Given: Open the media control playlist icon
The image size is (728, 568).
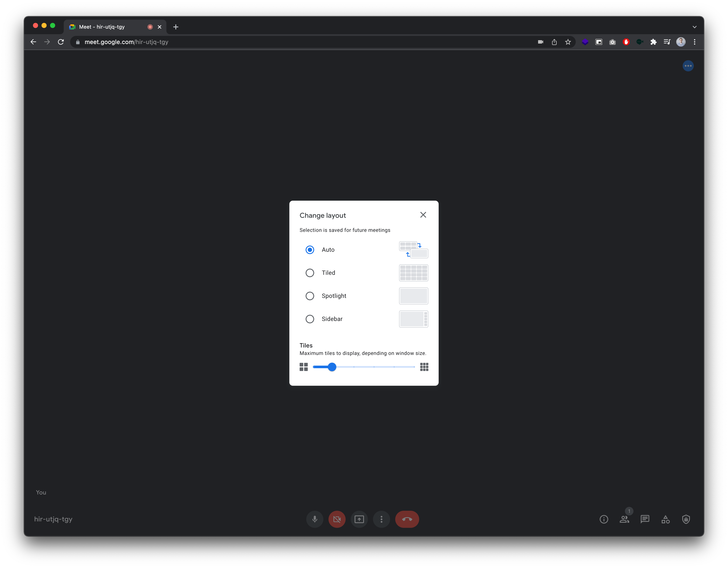Looking at the screenshot, I should tap(667, 42).
